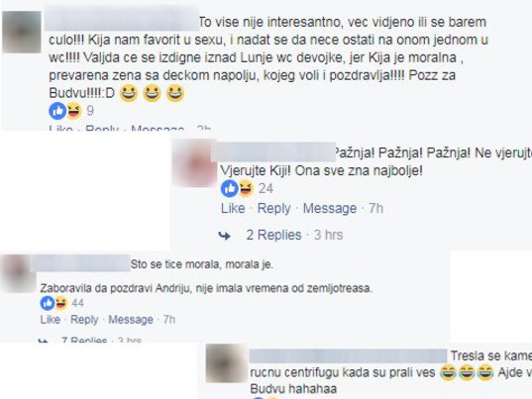Click the haha reaction icon beside count 24

(246, 188)
